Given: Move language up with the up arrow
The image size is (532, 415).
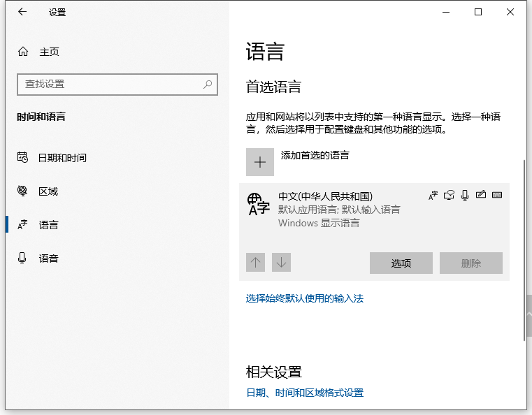Looking at the screenshot, I should tap(256, 263).
